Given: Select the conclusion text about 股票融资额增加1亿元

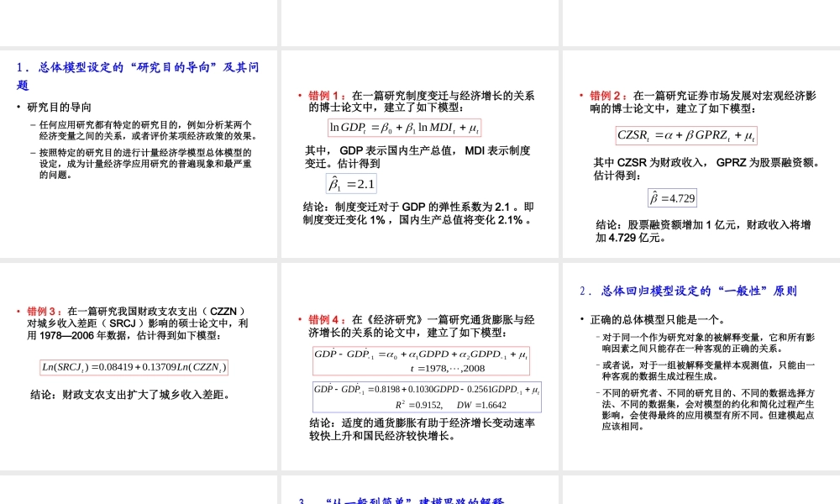Looking at the screenshot, I should click(x=703, y=231).
